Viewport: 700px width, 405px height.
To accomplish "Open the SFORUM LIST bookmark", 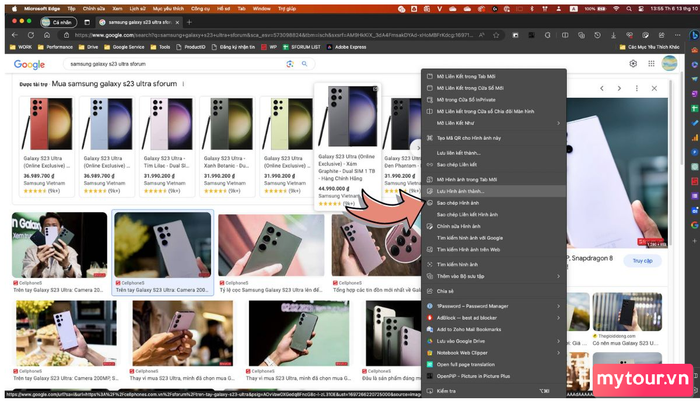I will tap(302, 47).
